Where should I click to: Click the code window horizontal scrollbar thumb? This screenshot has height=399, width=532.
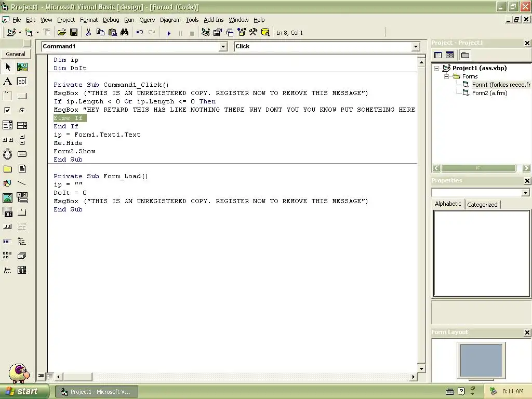click(x=77, y=377)
